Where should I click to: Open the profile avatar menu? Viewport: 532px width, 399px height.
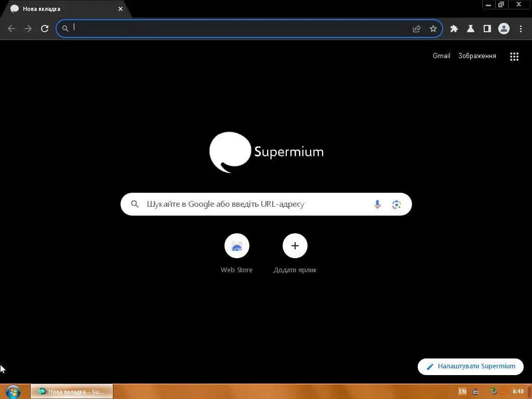tap(504, 29)
